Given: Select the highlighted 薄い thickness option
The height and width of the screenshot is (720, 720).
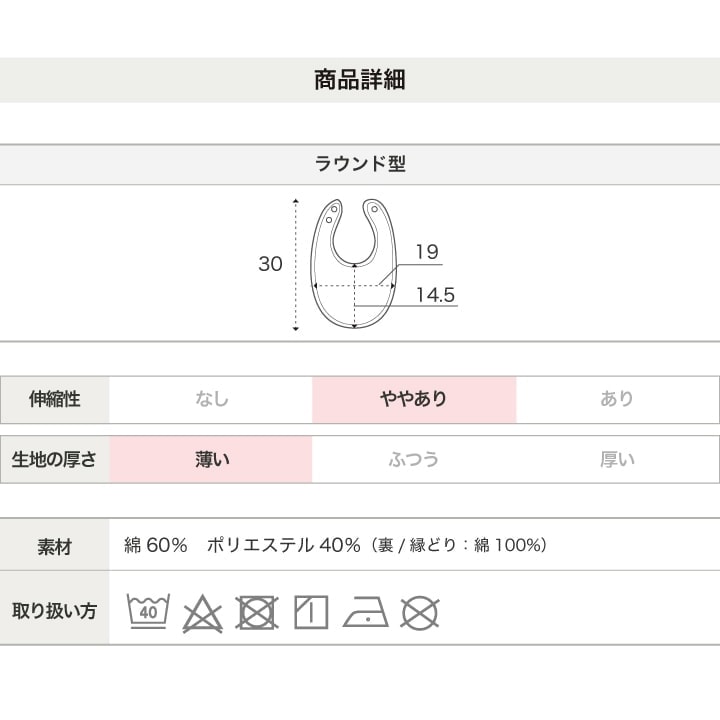Looking at the screenshot, I should click(x=211, y=459).
